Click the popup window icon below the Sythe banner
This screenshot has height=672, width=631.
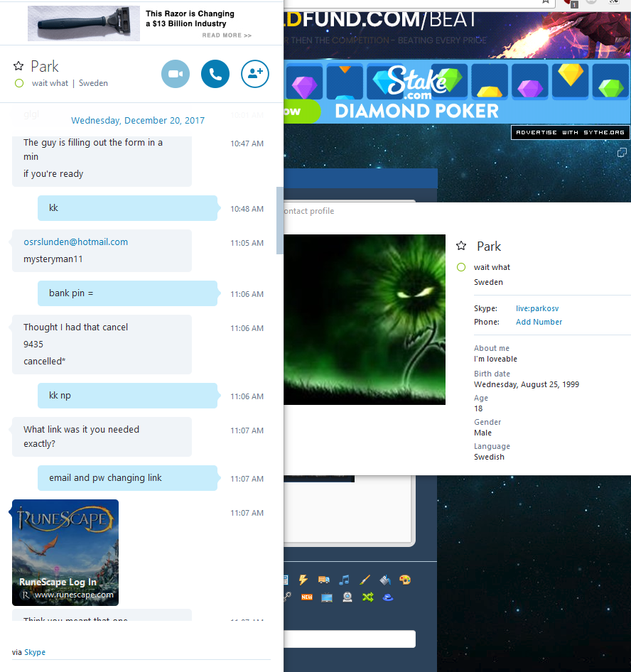622,153
